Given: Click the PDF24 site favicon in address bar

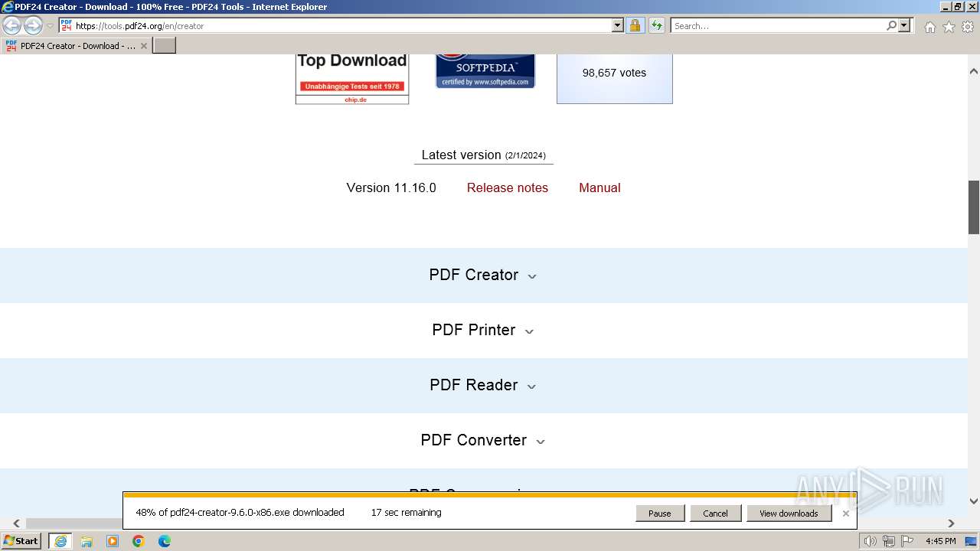Looking at the screenshot, I should [66, 25].
